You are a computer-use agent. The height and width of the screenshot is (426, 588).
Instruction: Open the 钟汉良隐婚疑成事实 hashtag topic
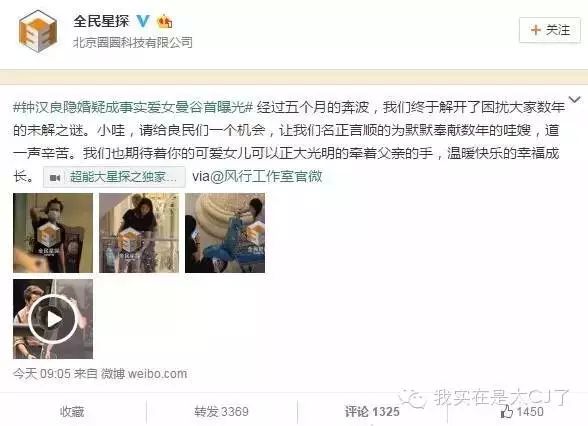pyautogui.click(x=134, y=108)
